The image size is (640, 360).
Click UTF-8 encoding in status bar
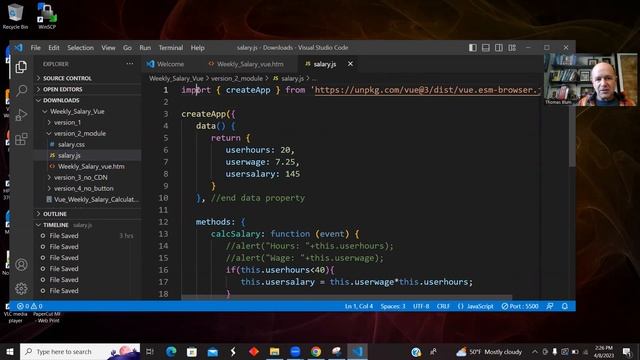click(x=421, y=306)
